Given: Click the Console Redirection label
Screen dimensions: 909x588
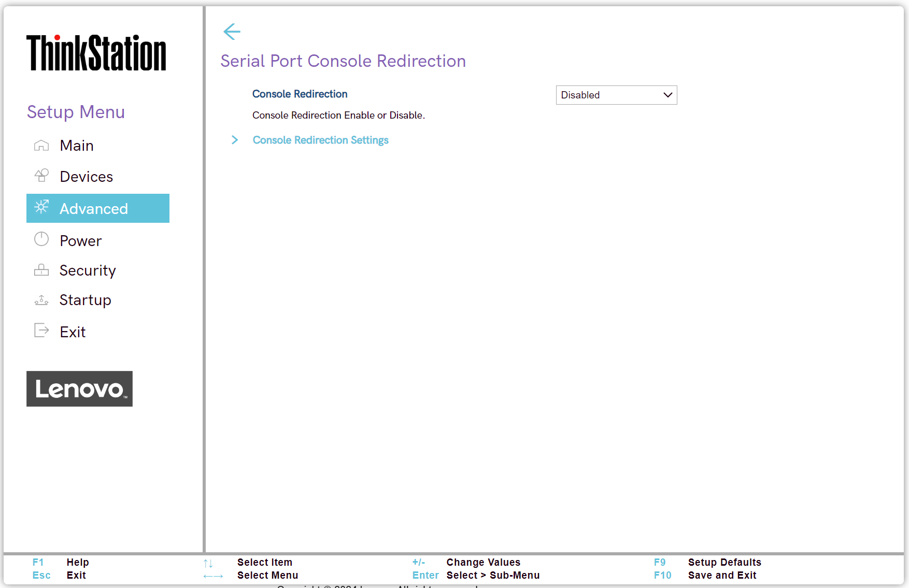Looking at the screenshot, I should coord(300,94).
